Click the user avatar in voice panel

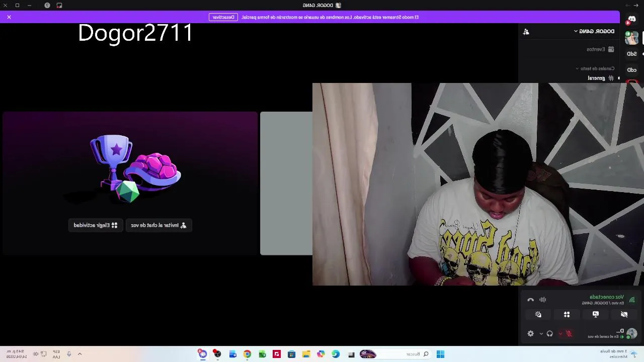pos(632,333)
